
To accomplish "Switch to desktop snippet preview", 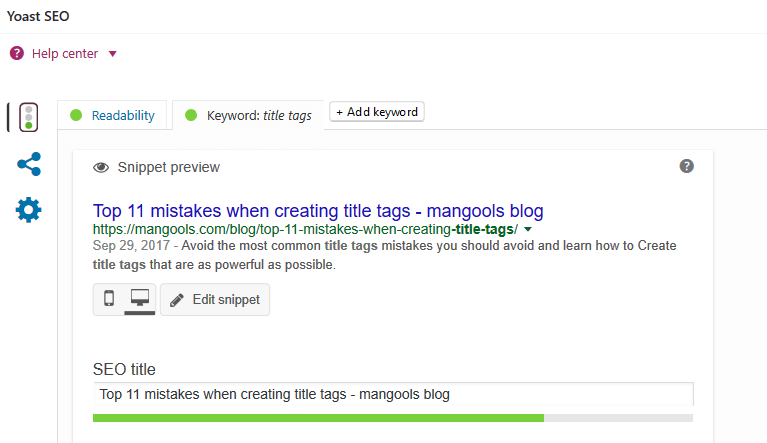I will (140, 299).
